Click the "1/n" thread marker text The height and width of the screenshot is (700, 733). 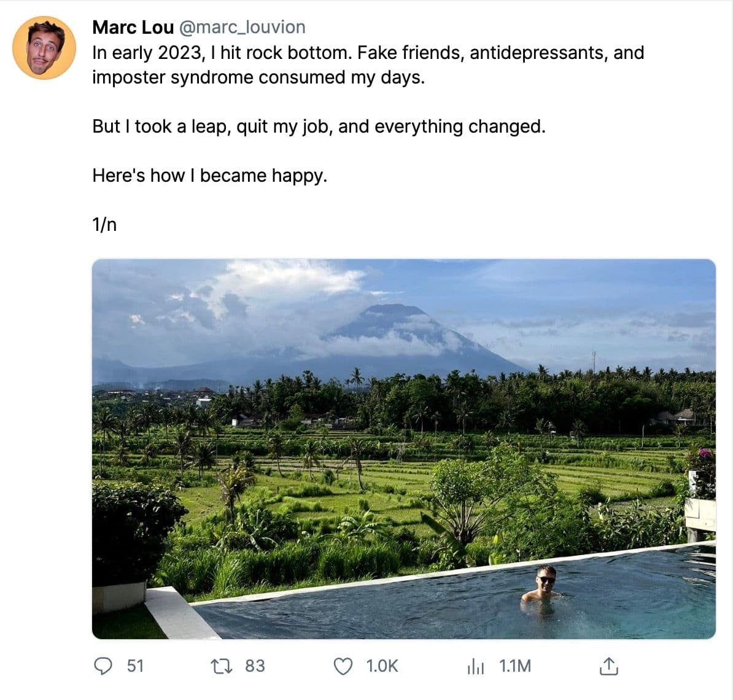104,225
